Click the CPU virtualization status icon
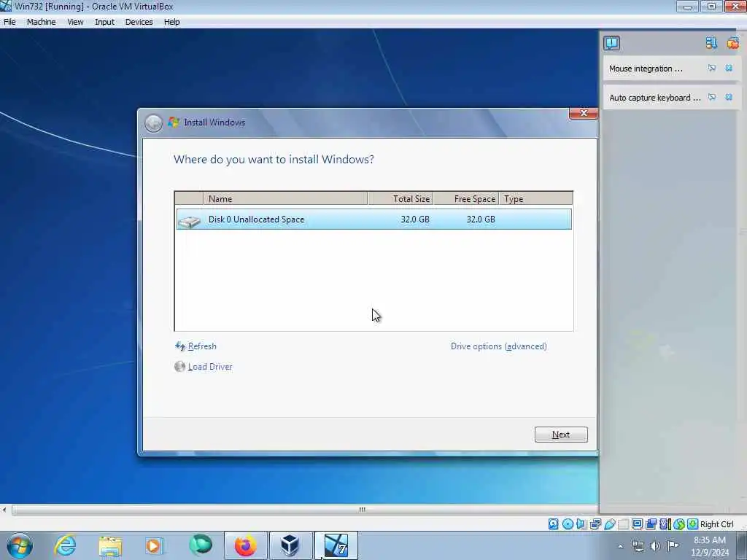 coord(665,524)
